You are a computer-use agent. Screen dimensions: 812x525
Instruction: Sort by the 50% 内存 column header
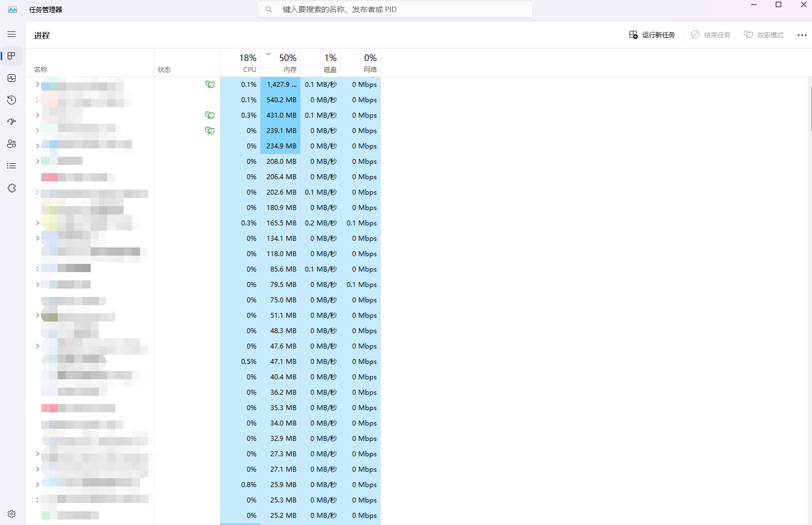pos(280,63)
